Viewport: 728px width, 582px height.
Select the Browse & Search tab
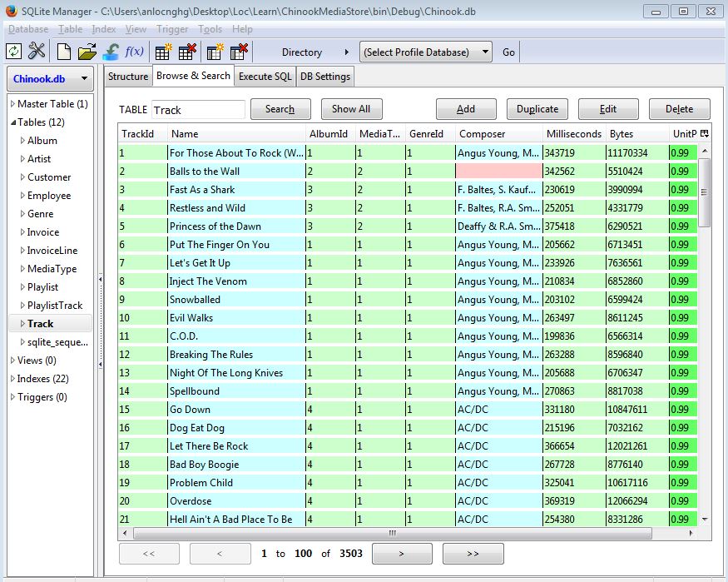click(x=193, y=76)
